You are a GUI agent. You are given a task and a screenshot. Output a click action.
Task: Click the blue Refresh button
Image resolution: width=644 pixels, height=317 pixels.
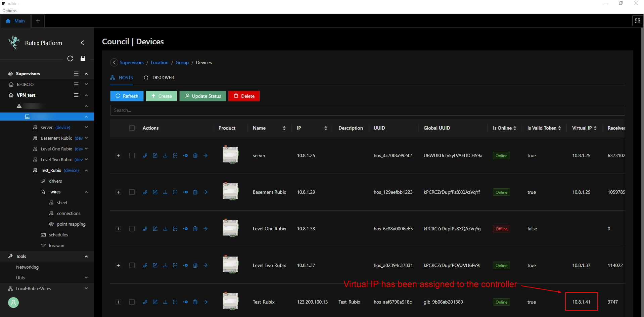click(x=127, y=96)
